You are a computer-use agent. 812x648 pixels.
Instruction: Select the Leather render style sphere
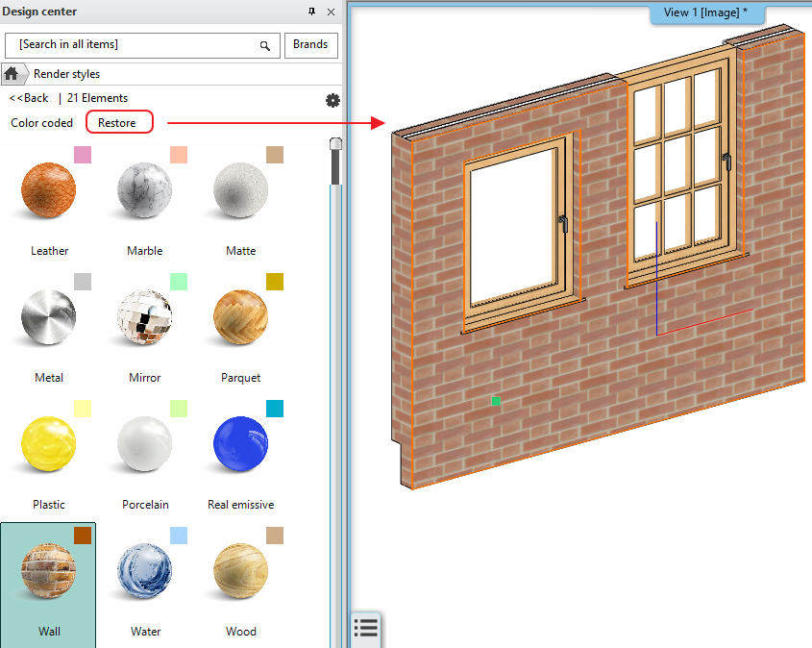point(49,190)
